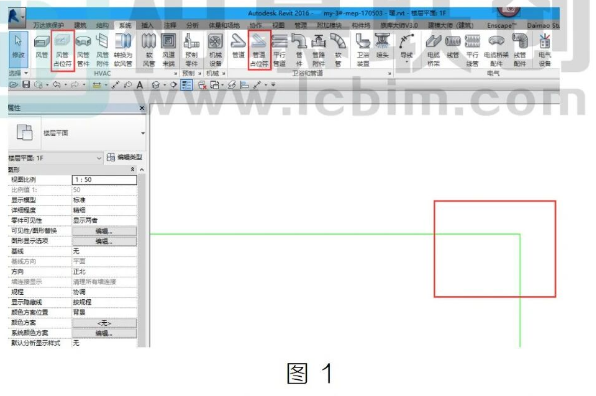Screen dimensions: 596x396
Task: Click the Text (A) icon in quick access toolbar
Action: pos(139,85)
